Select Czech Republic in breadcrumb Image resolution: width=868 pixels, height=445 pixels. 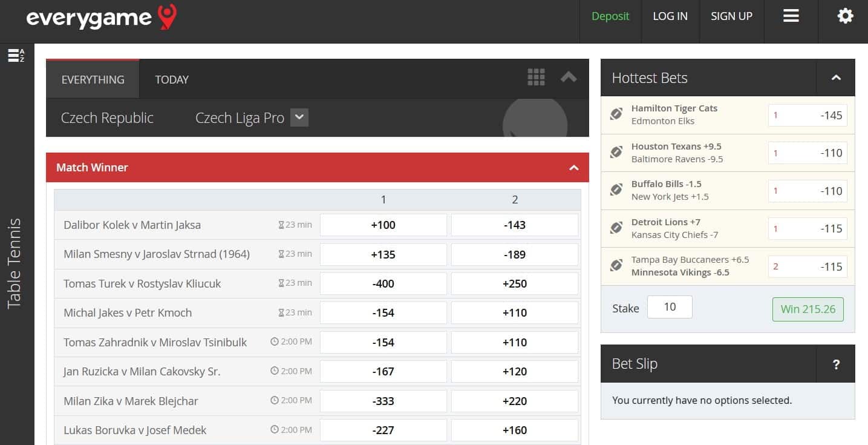click(107, 118)
